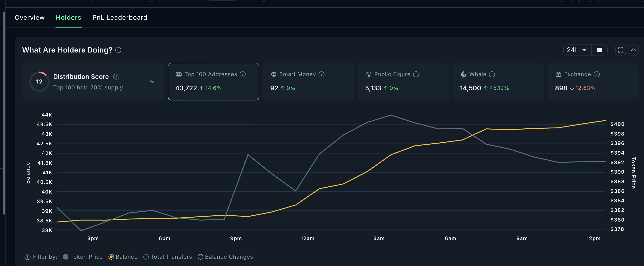Select the Top 100 Addresses metric card
644x266 pixels.
(x=213, y=81)
